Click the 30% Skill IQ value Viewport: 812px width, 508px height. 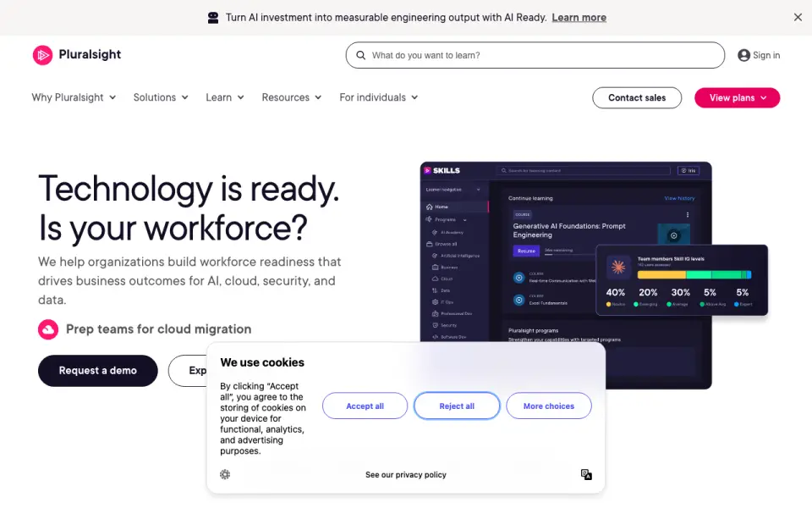coord(680,292)
